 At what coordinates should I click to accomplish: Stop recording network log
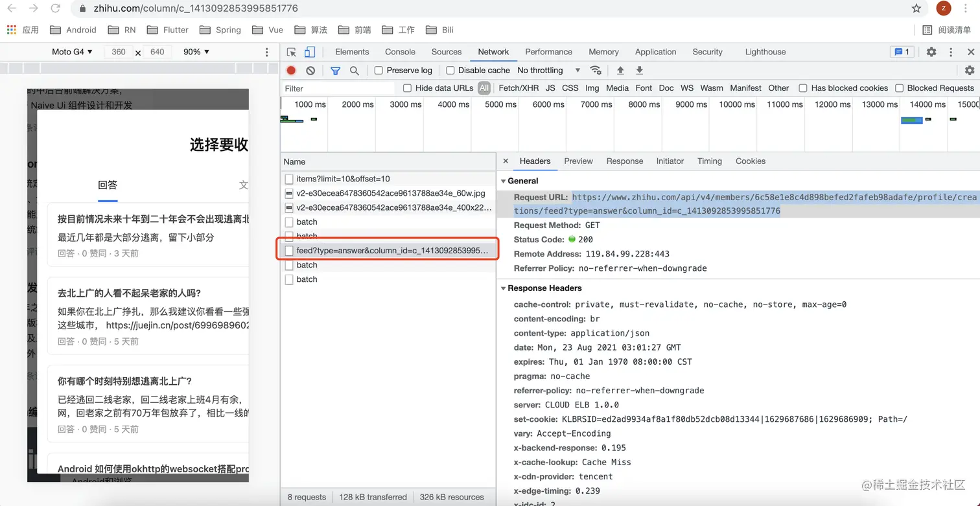(x=292, y=70)
